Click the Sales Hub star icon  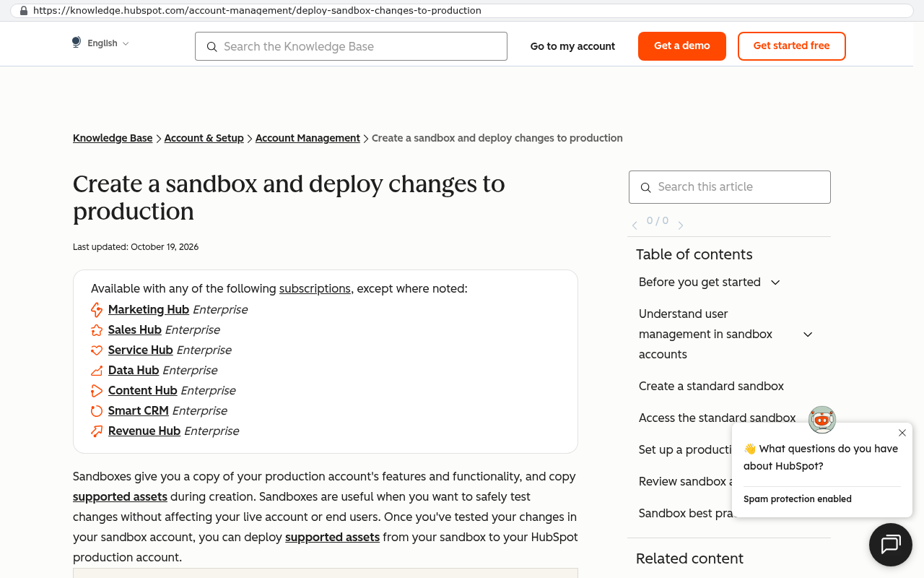click(97, 330)
